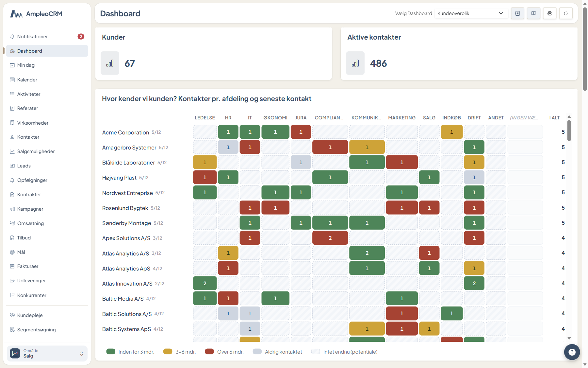Click the Konkurrenter flag icon
The width and height of the screenshot is (588, 368).
tap(12, 295)
